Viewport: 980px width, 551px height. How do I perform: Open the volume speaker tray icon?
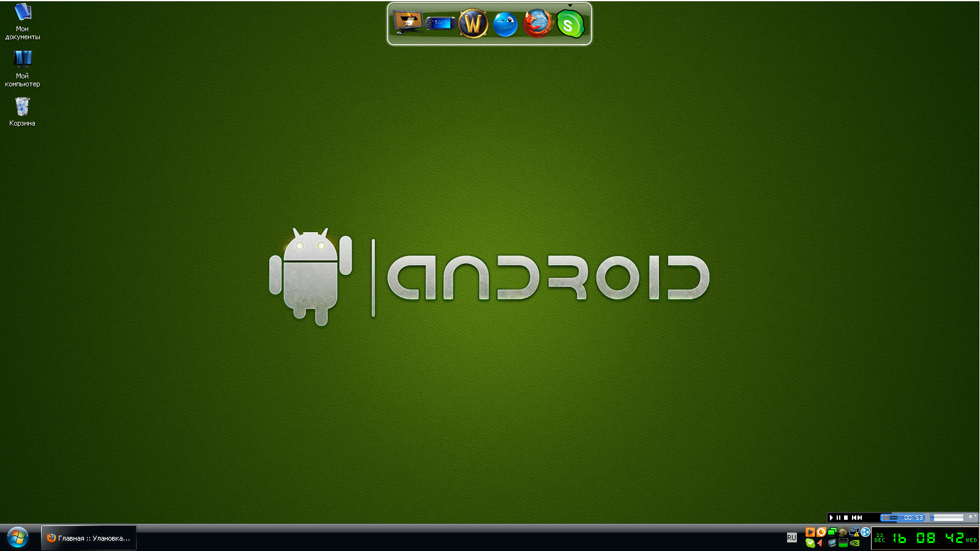coord(821,543)
